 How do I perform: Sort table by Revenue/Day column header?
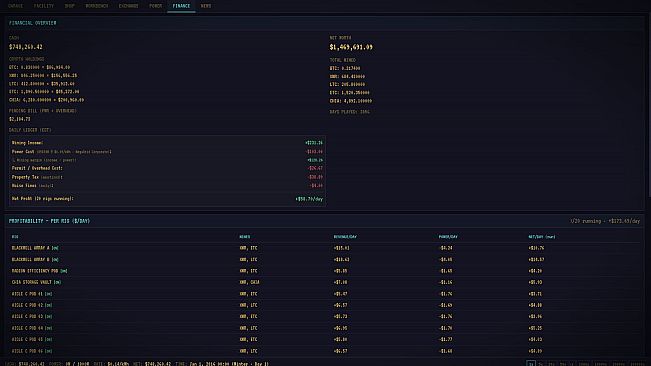[x=345, y=237]
